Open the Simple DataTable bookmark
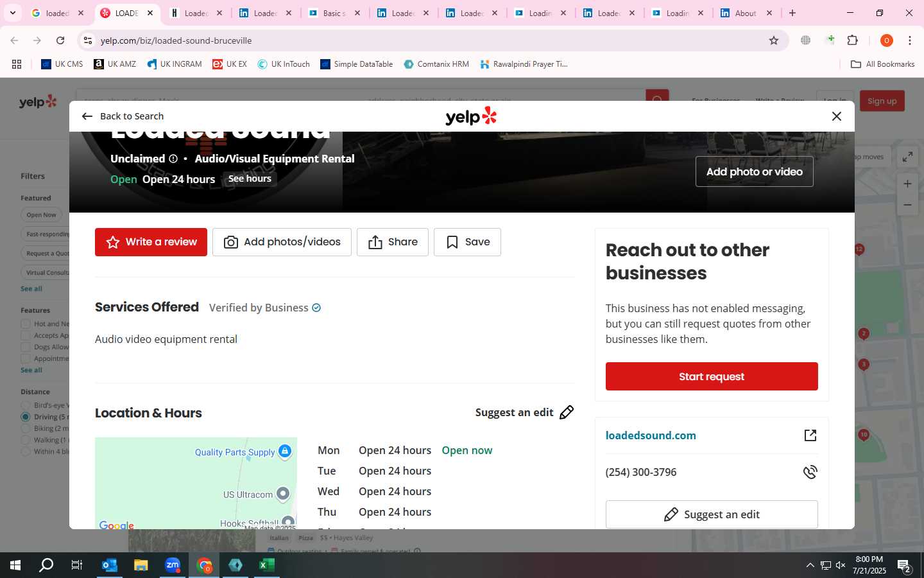Image resolution: width=924 pixels, height=578 pixels. pyautogui.click(x=357, y=64)
